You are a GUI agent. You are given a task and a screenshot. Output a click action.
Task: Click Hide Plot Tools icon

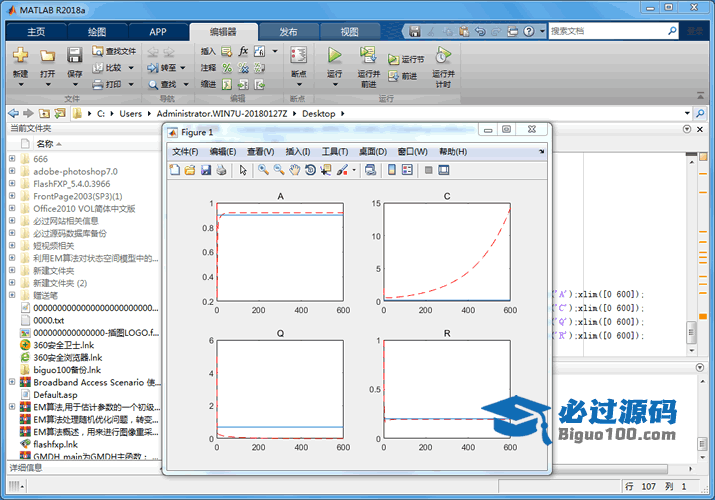click(428, 170)
